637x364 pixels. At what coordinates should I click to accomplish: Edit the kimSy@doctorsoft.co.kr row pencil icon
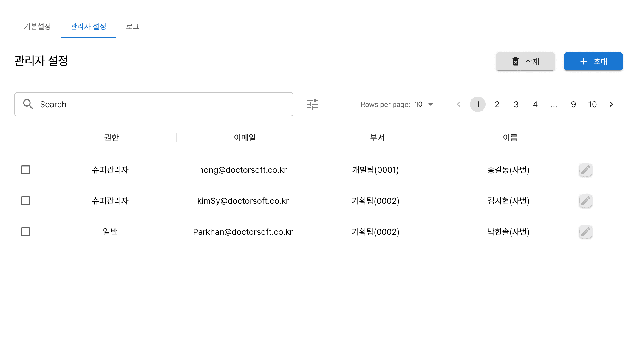[585, 201]
